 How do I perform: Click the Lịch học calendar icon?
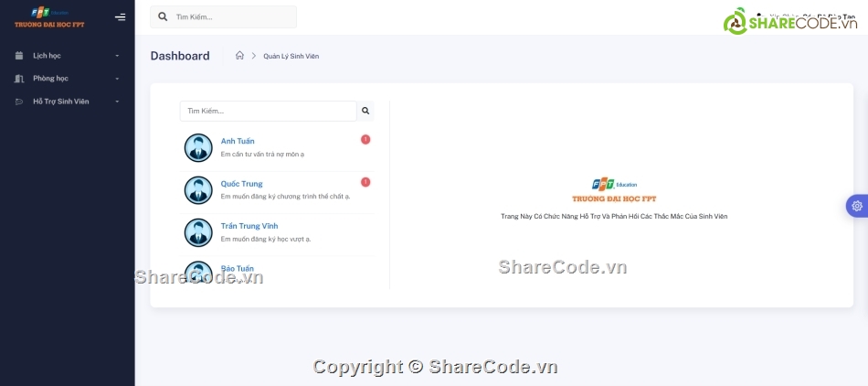click(x=19, y=56)
